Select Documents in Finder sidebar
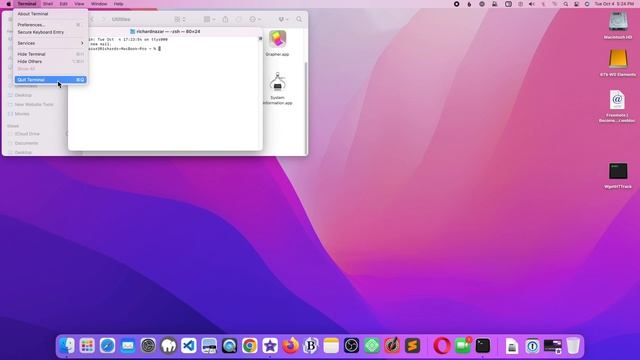The width and height of the screenshot is (640, 360). click(26, 143)
